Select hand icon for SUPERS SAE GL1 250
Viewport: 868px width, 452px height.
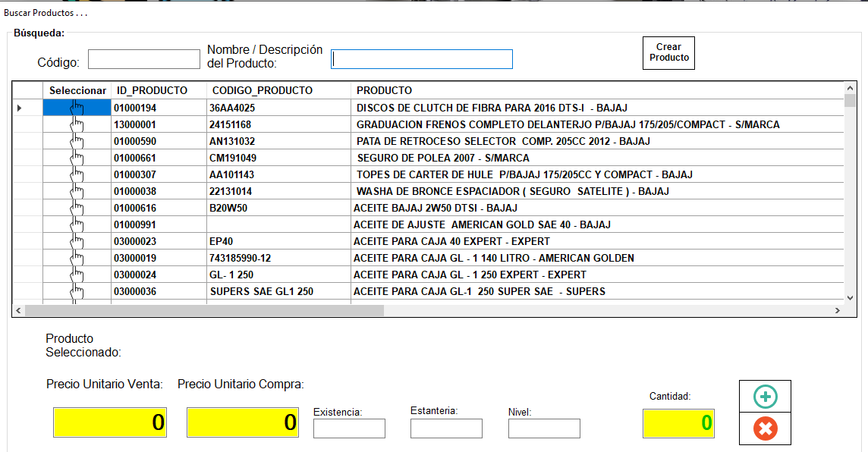click(x=77, y=292)
